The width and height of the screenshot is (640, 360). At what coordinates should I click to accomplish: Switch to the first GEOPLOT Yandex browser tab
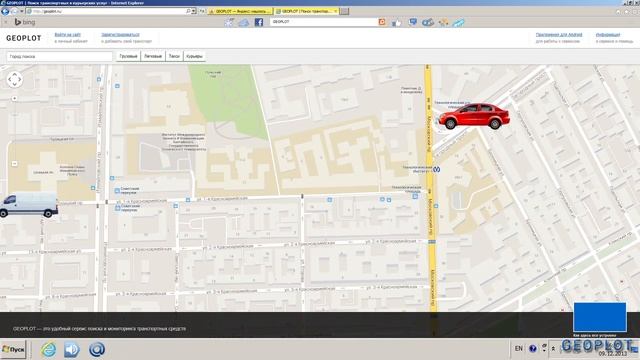tap(240, 11)
